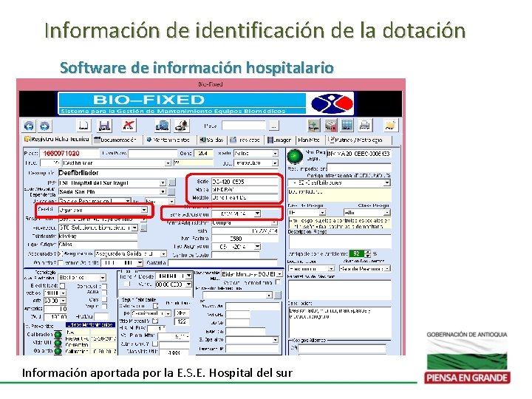
Task: Click the small gray button beside Sede San Pio
Action: [x=171, y=191]
